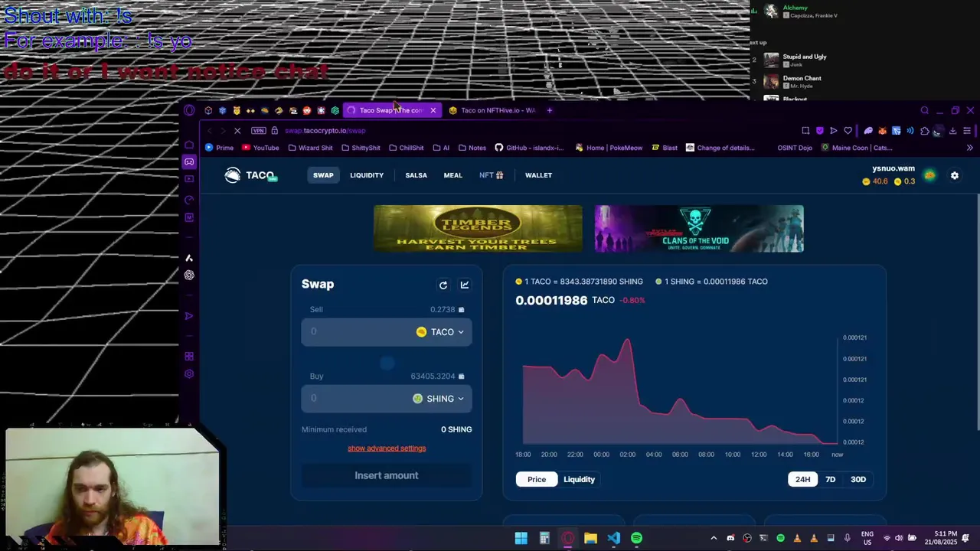Click the VPN badge in the address bar
The image size is (980, 551).
click(258, 131)
